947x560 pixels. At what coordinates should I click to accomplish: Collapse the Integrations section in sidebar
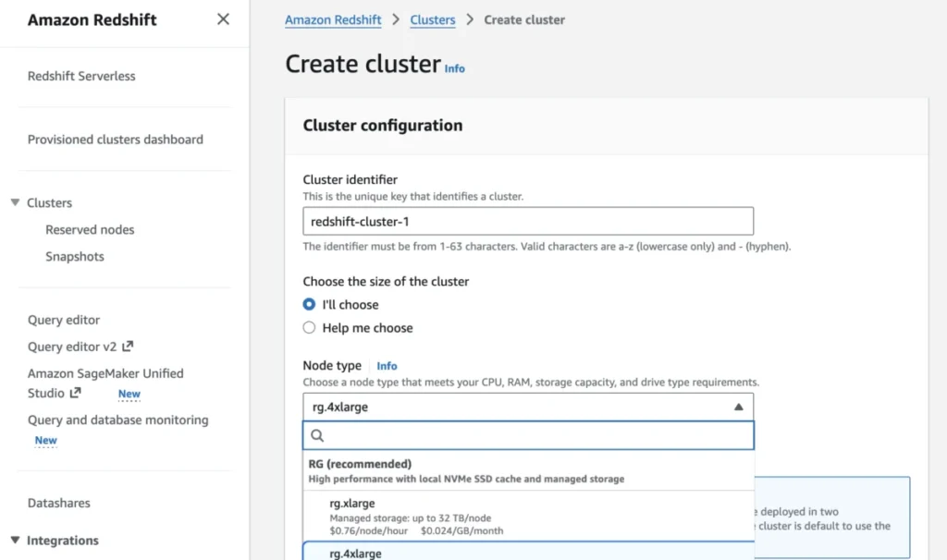coord(15,540)
